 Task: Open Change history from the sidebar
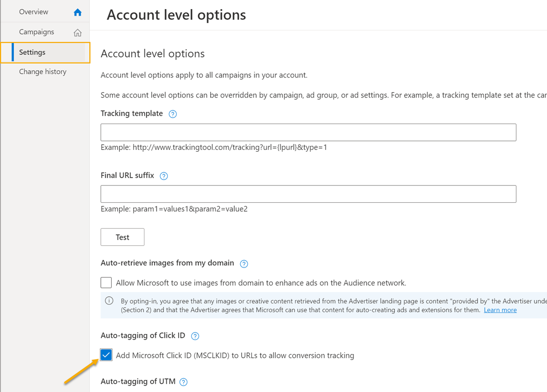click(x=43, y=72)
